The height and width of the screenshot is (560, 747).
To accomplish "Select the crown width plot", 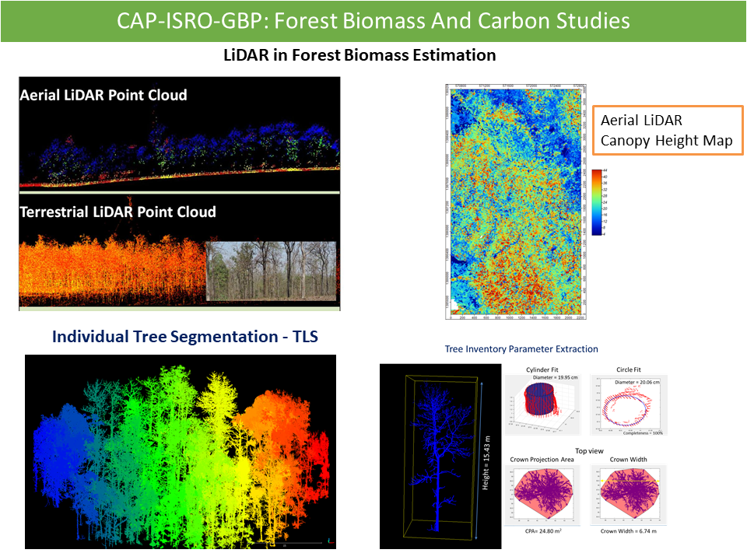I will pos(629,495).
